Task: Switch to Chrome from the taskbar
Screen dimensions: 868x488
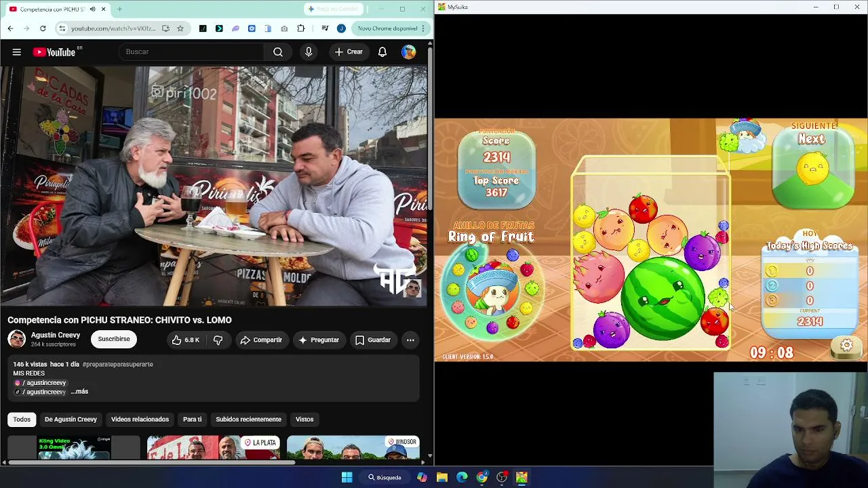Action: tap(481, 477)
